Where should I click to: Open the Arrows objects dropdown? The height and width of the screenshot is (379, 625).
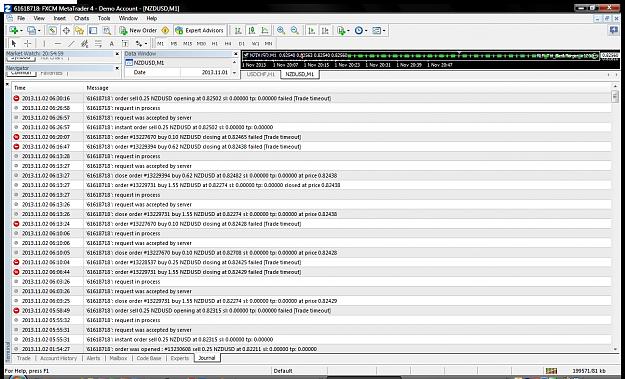pyautogui.click(x=141, y=43)
